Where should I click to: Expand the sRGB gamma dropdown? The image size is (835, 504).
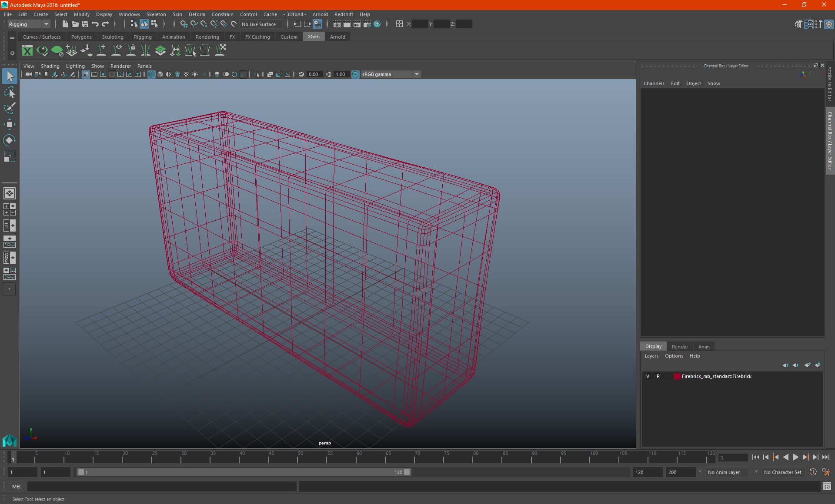tap(418, 74)
